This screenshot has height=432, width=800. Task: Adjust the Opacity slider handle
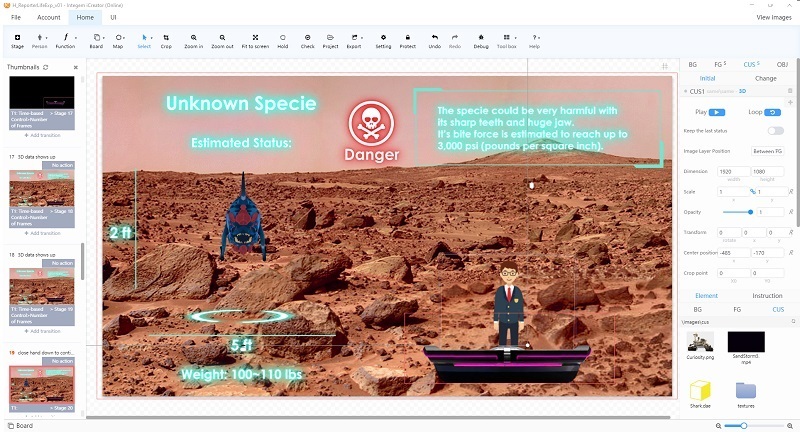(750, 212)
